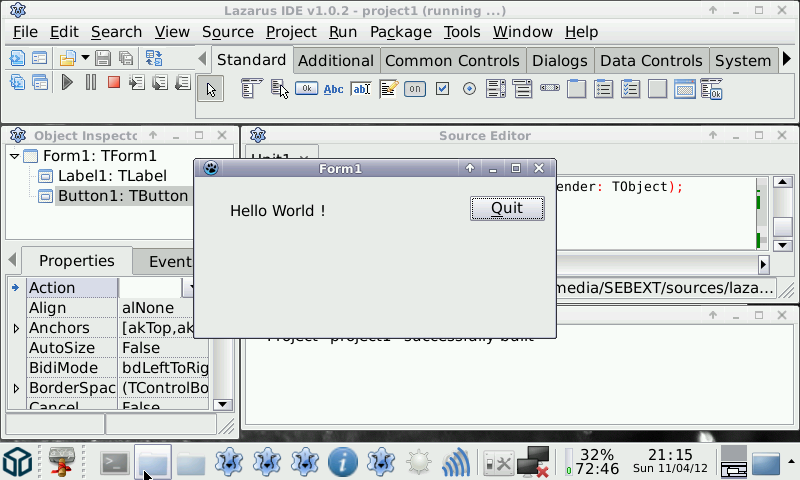Screen dimensions: 800x480
Task: Stop the running program with red square
Action: pos(114,83)
